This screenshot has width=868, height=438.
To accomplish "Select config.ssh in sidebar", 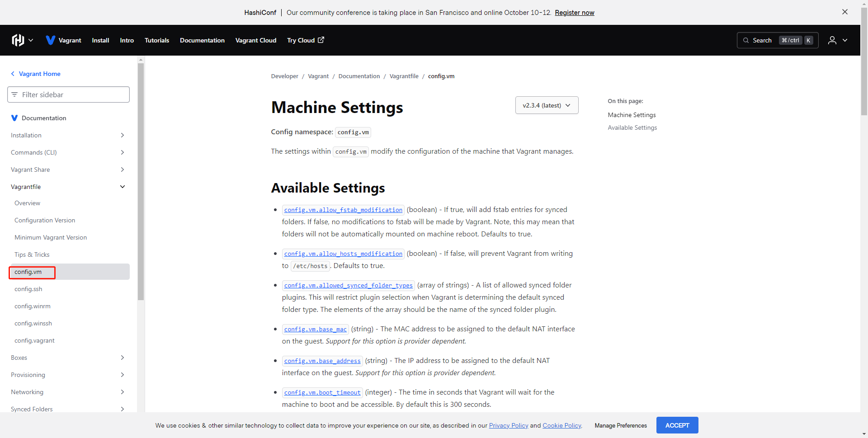I will point(28,289).
